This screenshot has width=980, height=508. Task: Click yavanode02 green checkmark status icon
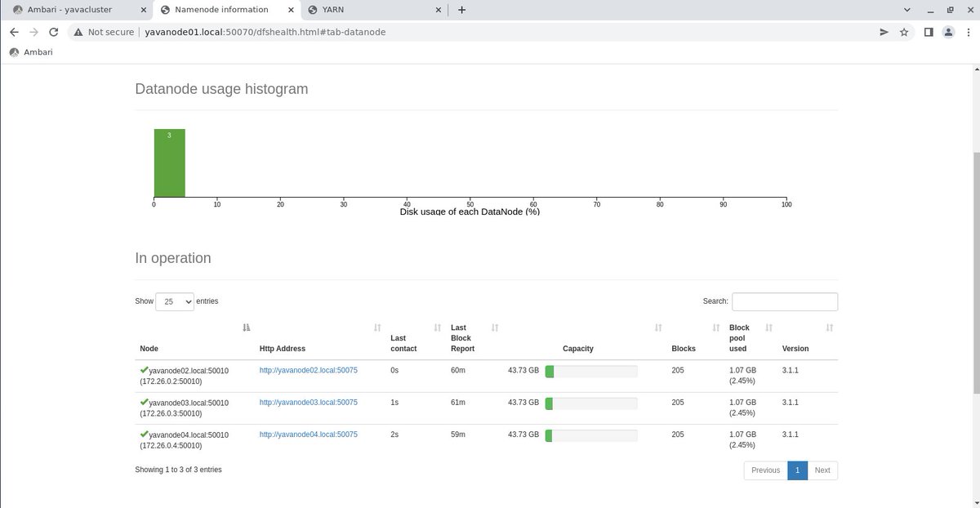(144, 369)
